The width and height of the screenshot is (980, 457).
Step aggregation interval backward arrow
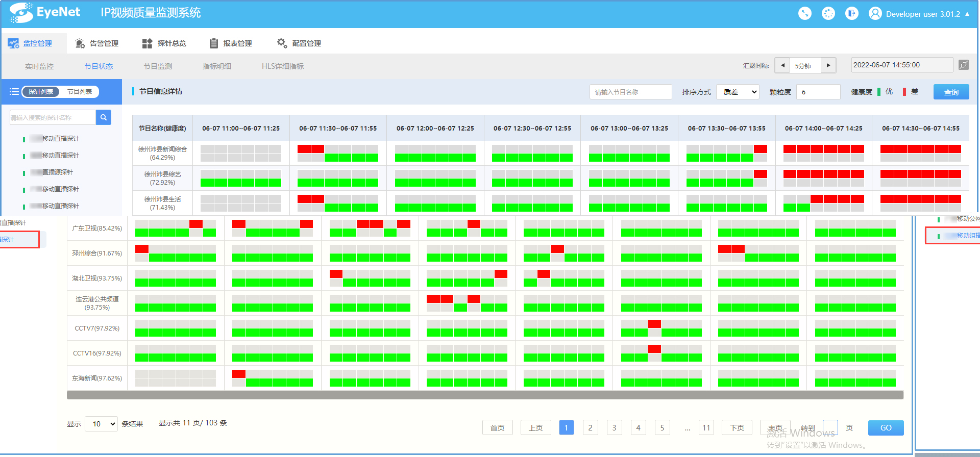(x=782, y=65)
